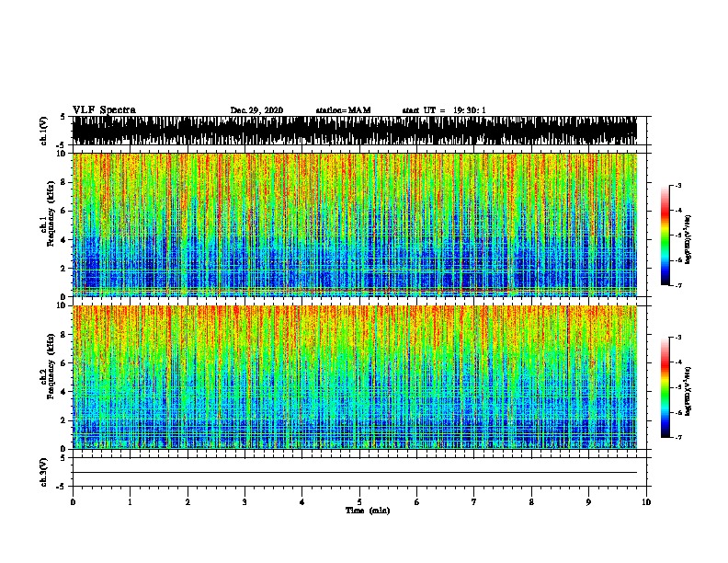The width and height of the screenshot is (728, 563).
Task: Click time axis tick label 10
Action: point(646,502)
